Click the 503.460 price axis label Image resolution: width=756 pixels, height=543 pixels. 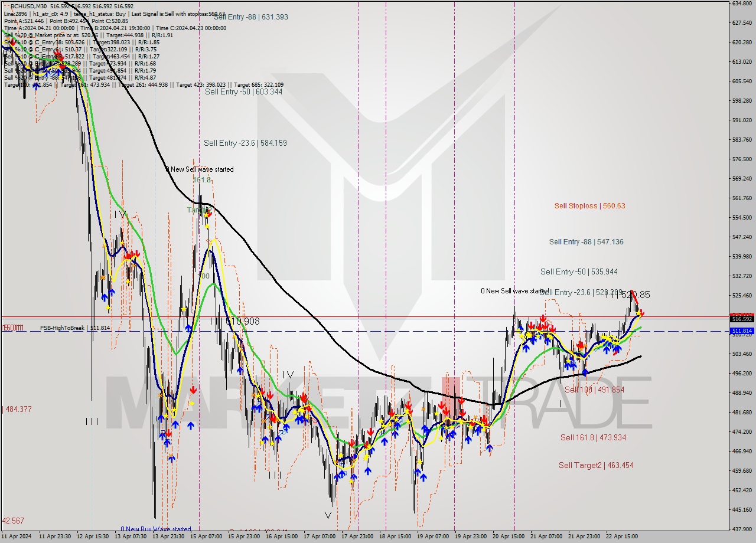[x=742, y=354]
